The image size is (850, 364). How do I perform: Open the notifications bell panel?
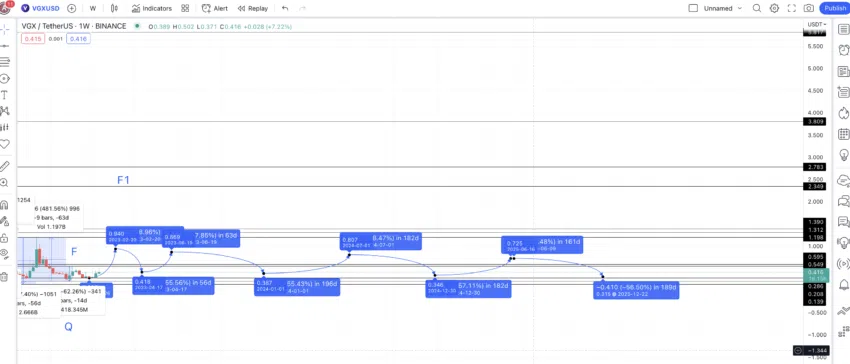(x=843, y=285)
